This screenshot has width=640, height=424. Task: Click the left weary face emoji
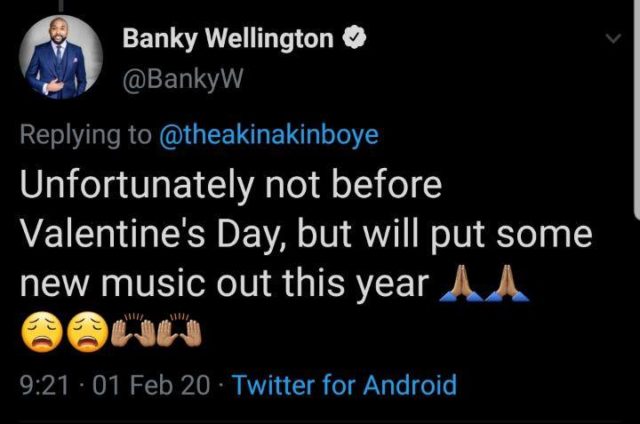point(39,333)
